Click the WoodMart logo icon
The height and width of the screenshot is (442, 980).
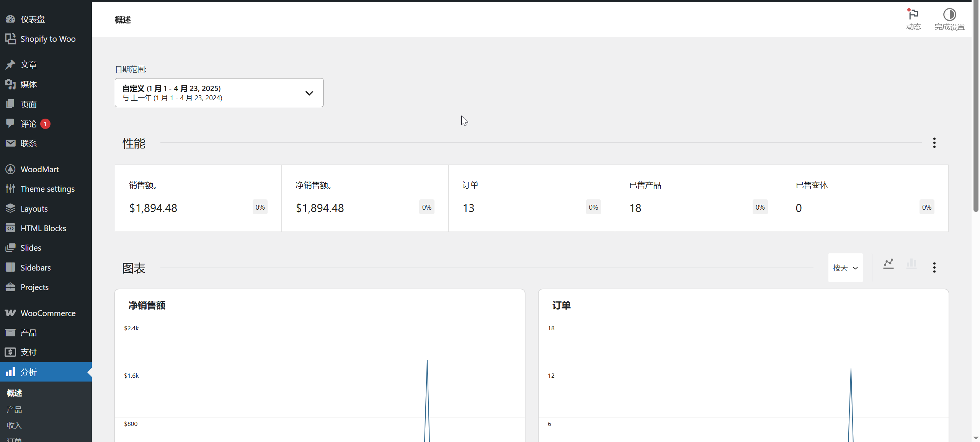tap(10, 169)
